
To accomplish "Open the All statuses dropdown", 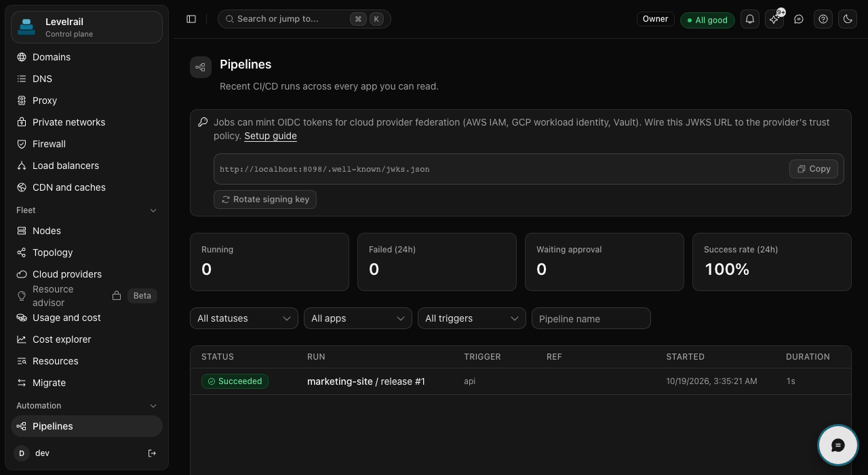I will point(244,318).
